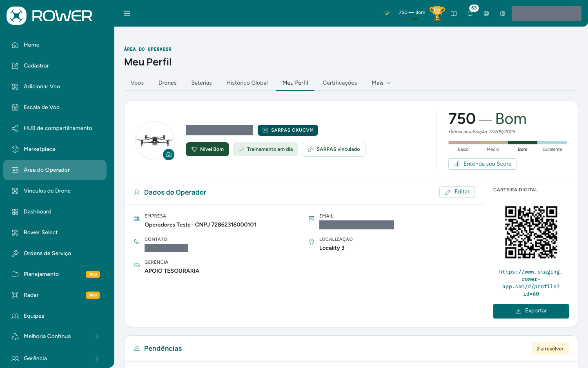Click the Localização pin icon

pyautogui.click(x=312, y=242)
